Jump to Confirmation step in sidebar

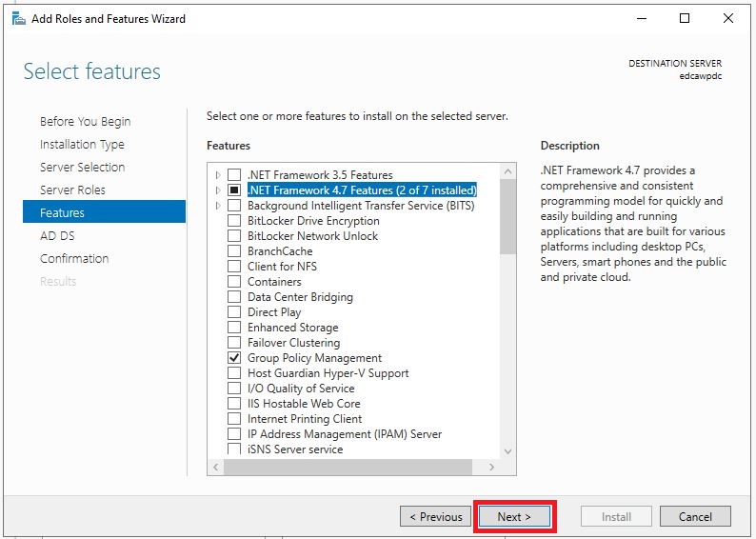(74, 258)
